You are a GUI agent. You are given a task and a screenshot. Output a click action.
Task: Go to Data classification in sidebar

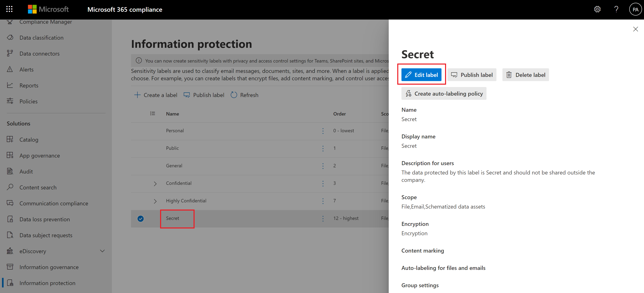point(41,37)
